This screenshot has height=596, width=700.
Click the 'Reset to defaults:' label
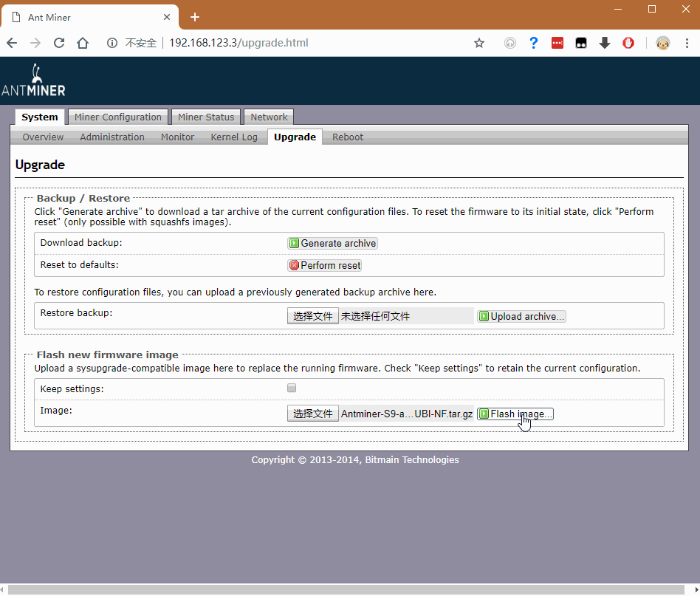79,264
